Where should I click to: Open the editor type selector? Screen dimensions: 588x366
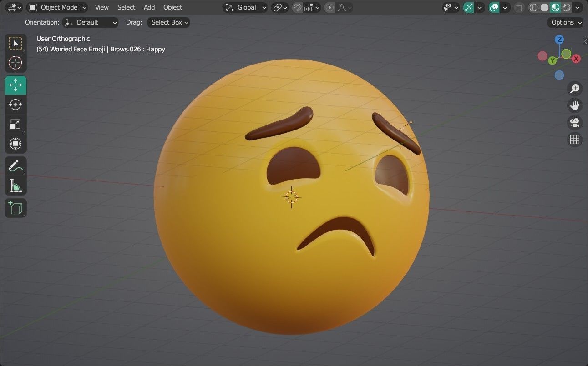click(x=14, y=7)
